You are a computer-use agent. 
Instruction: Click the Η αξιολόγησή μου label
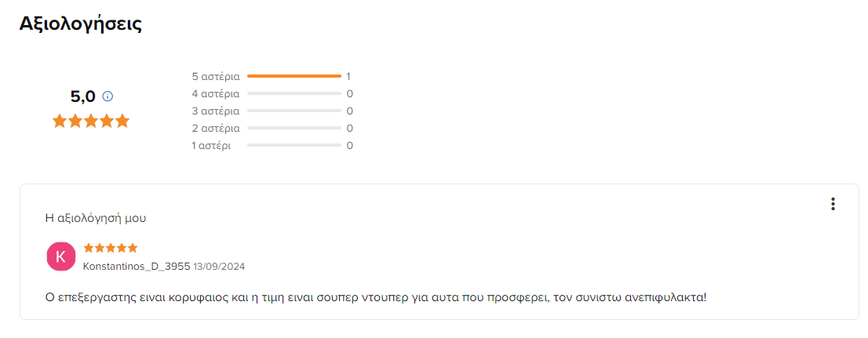(x=96, y=218)
